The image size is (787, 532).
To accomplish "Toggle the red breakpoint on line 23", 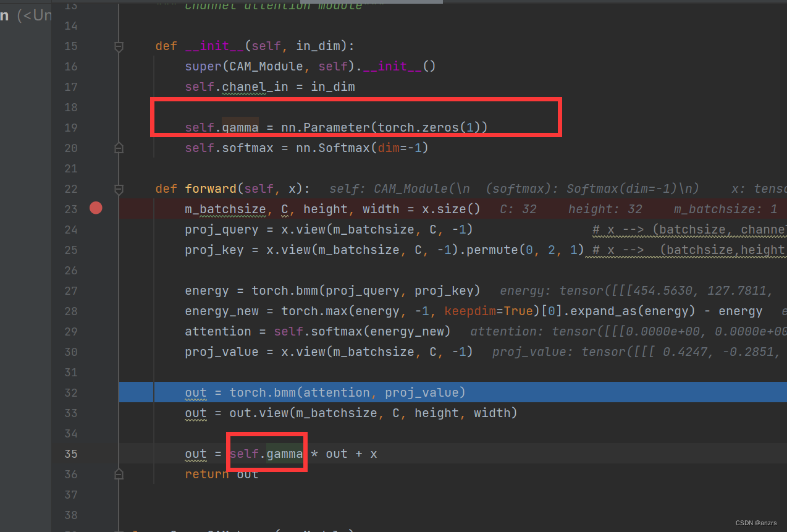I will 96,208.
